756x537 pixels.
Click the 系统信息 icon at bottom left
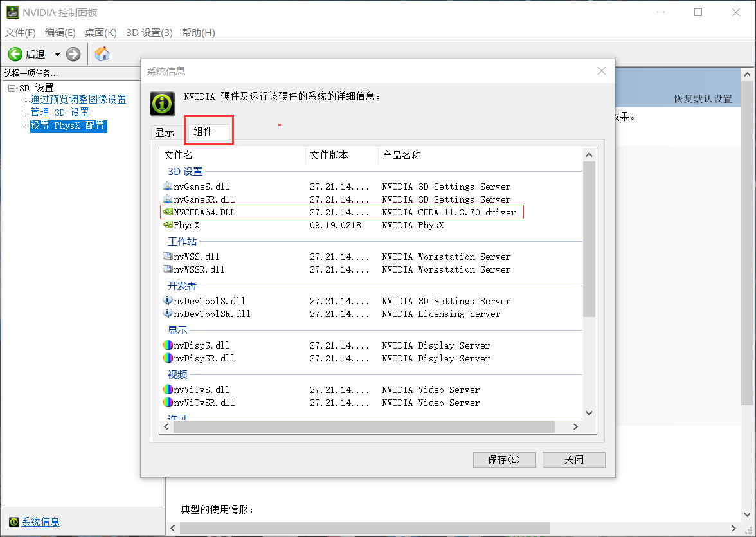pos(14,522)
